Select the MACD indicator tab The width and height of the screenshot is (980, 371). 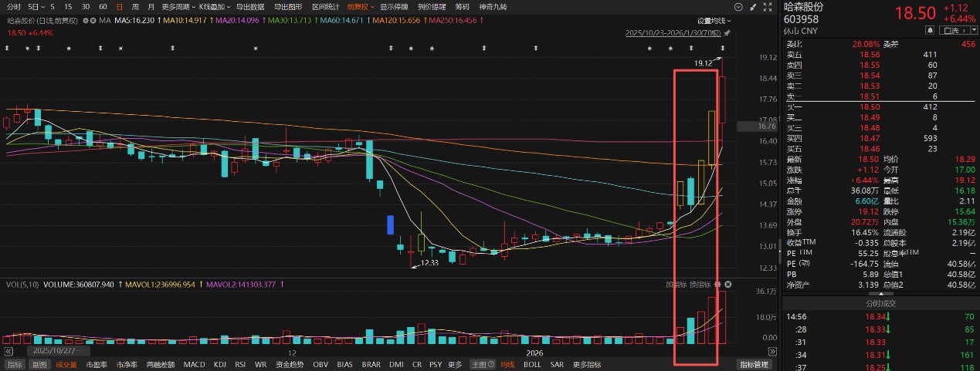click(194, 365)
